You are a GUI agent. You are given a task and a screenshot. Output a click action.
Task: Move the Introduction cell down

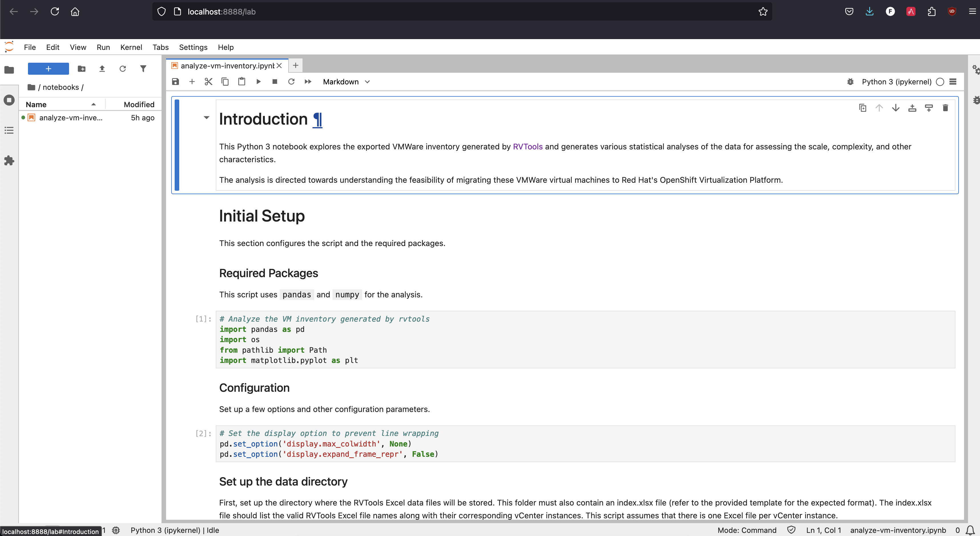point(896,108)
